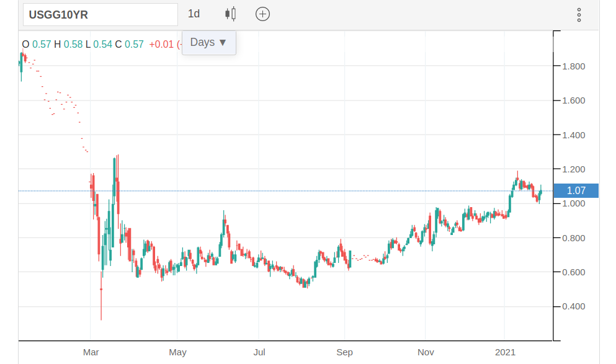Click the Jul time axis marker
Viewport: 616px width, 364px height.
point(259,352)
